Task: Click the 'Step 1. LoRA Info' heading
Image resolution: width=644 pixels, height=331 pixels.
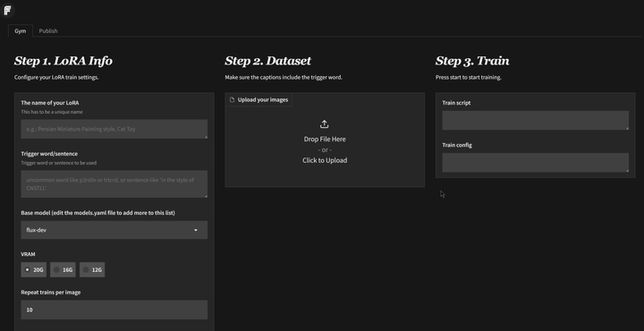Action: 64,61
